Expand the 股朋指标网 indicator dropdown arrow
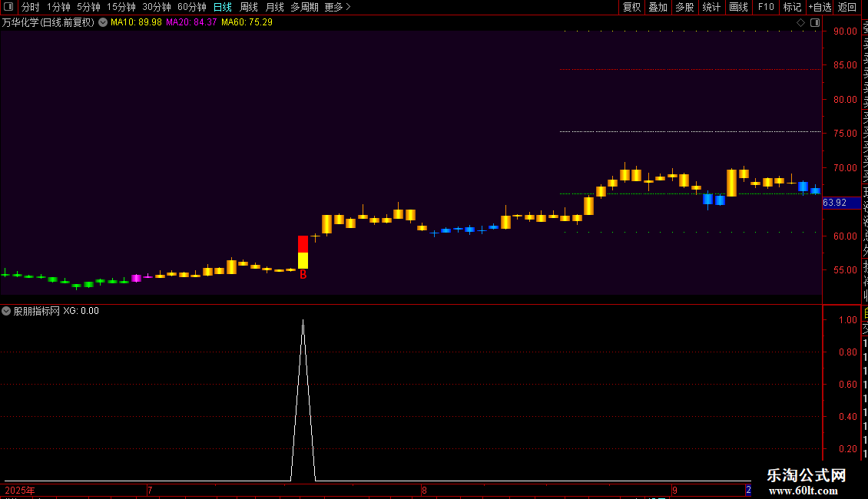 6,311
